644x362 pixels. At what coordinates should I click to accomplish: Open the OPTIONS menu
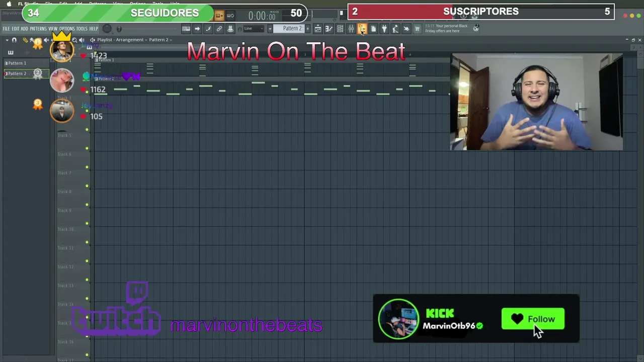[x=67, y=29]
